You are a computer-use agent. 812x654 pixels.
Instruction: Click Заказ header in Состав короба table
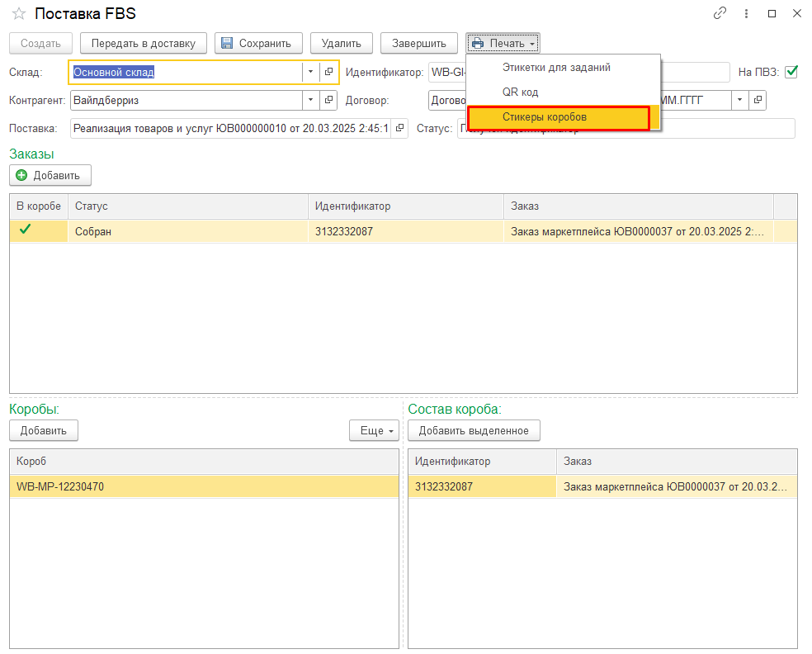(x=677, y=462)
